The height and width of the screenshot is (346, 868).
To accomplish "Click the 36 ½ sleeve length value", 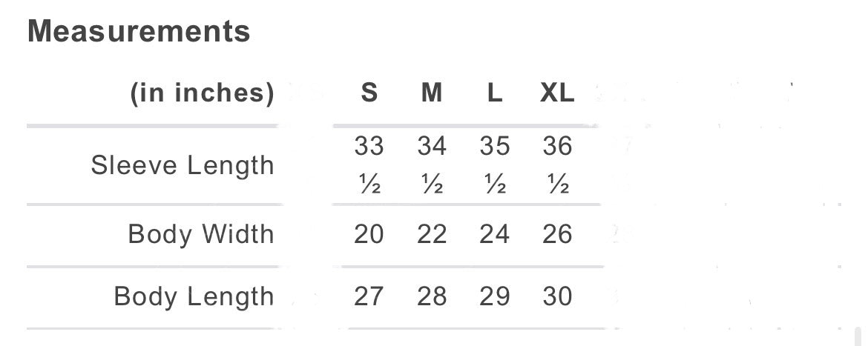I will pos(557,164).
